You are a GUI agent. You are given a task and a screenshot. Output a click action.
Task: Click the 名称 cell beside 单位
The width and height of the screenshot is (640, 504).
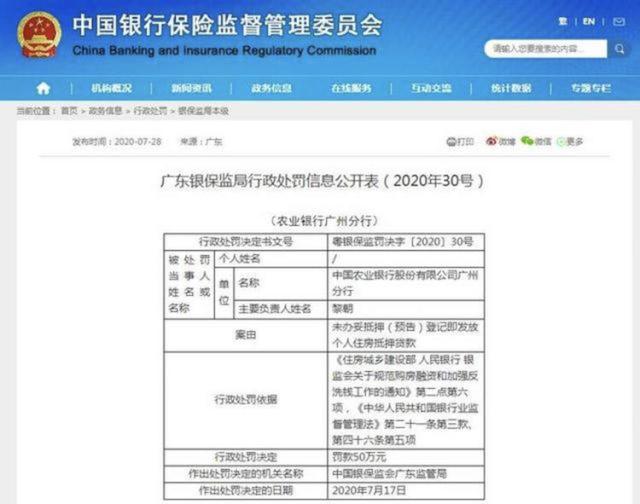click(280, 284)
